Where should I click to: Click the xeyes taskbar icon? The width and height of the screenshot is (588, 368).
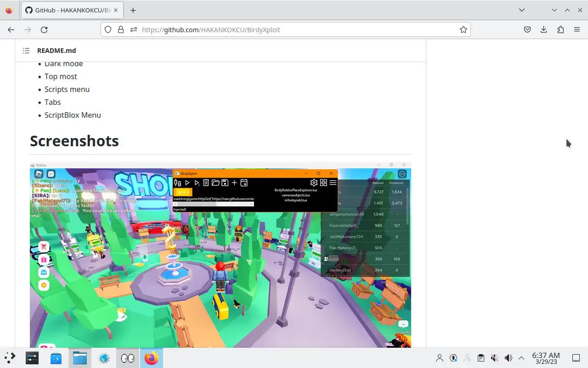(x=128, y=358)
